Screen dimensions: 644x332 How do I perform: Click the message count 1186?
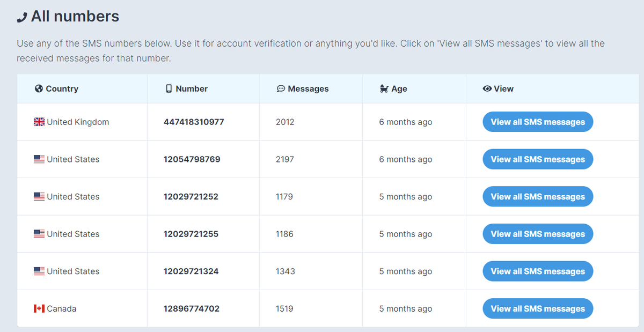click(x=284, y=234)
